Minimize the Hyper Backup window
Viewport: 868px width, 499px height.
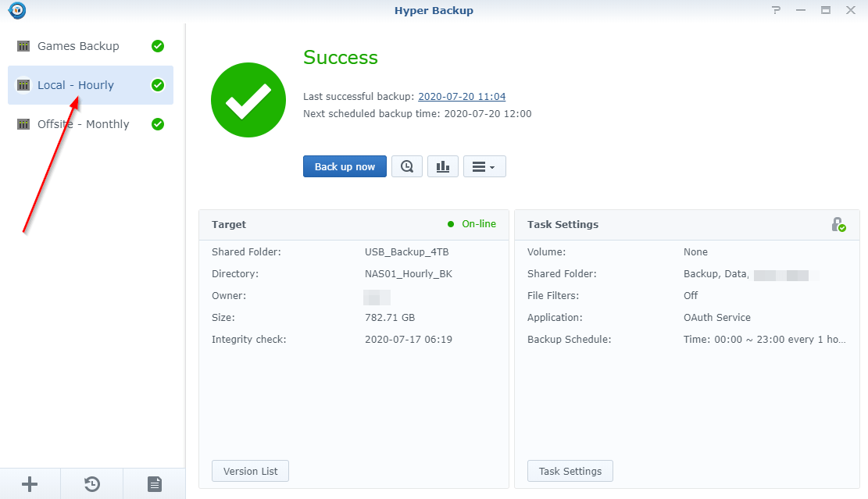coord(801,10)
